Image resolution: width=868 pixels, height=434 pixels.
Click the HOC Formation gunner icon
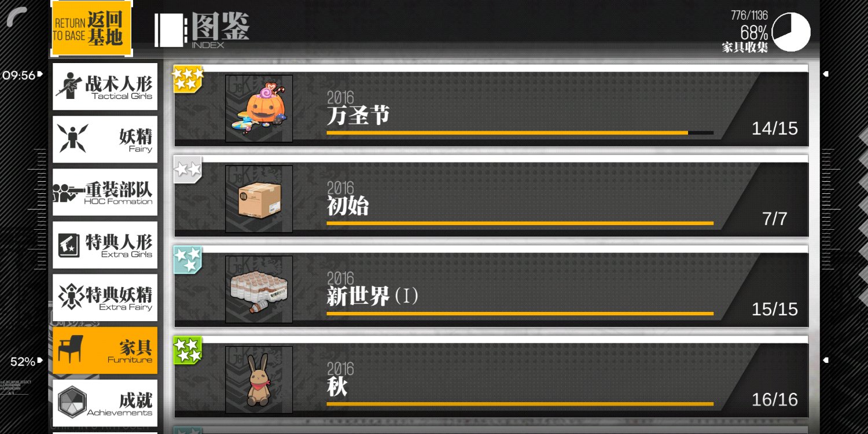69,193
